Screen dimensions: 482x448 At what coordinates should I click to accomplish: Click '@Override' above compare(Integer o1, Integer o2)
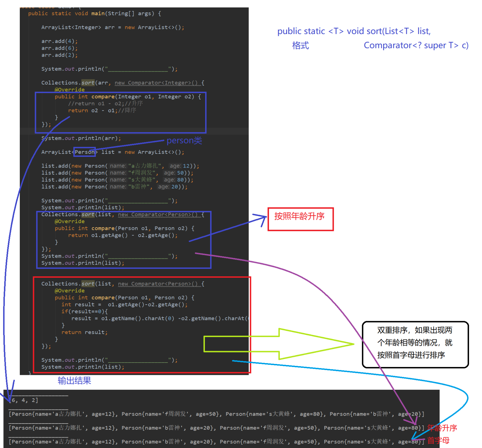[70, 90]
